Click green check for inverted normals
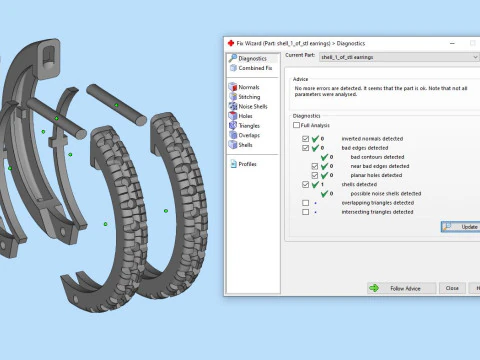This screenshot has width=480, height=360. tap(315, 139)
